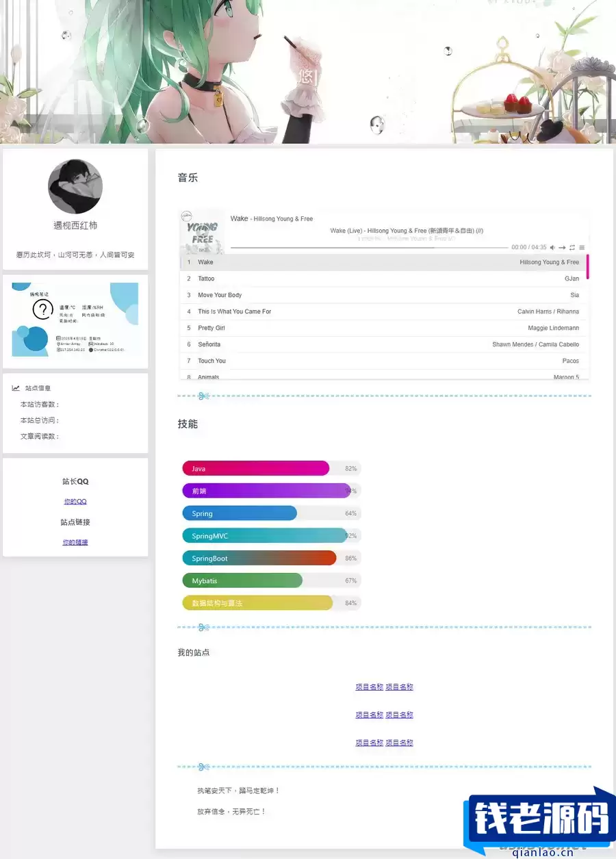Image resolution: width=616 pixels, height=859 pixels.
Task: Click the Spring 64% skill bar
Action: [x=271, y=513]
